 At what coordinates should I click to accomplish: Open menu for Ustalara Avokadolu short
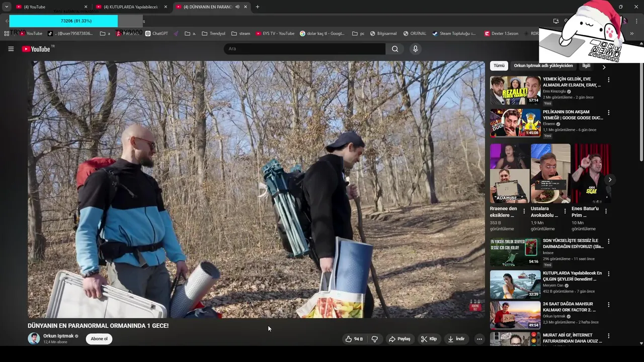[x=565, y=211]
